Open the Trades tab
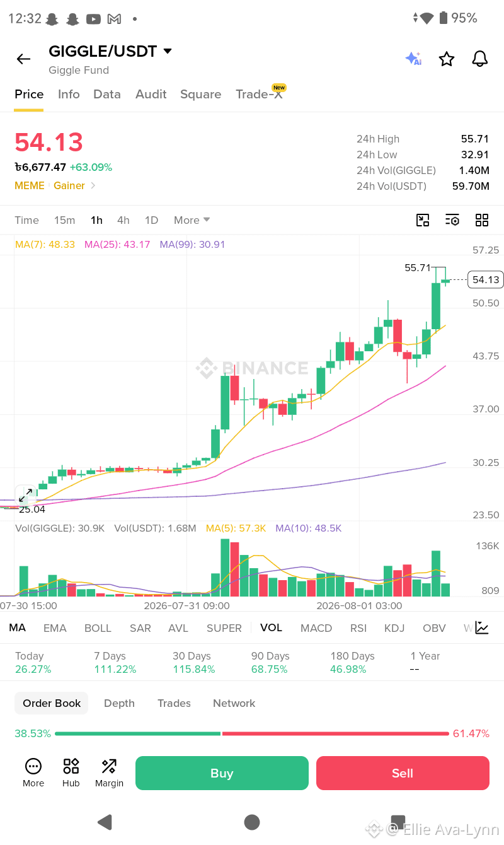The height and width of the screenshot is (845, 504). (x=174, y=703)
